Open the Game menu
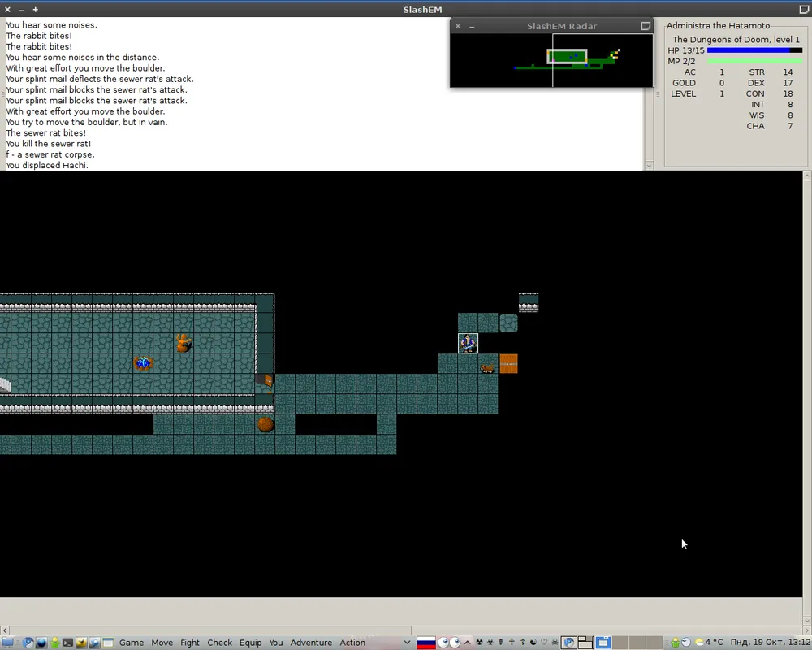This screenshot has height=650, width=812. pyautogui.click(x=132, y=643)
